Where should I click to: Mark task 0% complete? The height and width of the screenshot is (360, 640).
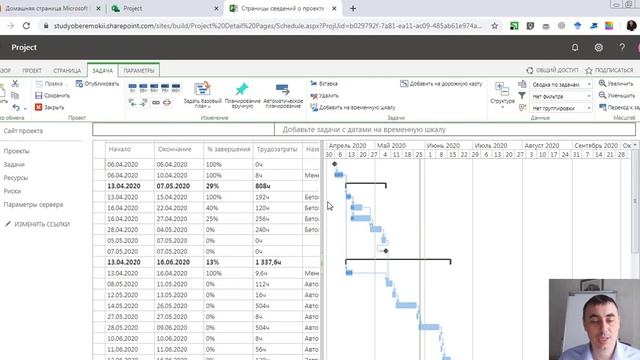coord(132,88)
